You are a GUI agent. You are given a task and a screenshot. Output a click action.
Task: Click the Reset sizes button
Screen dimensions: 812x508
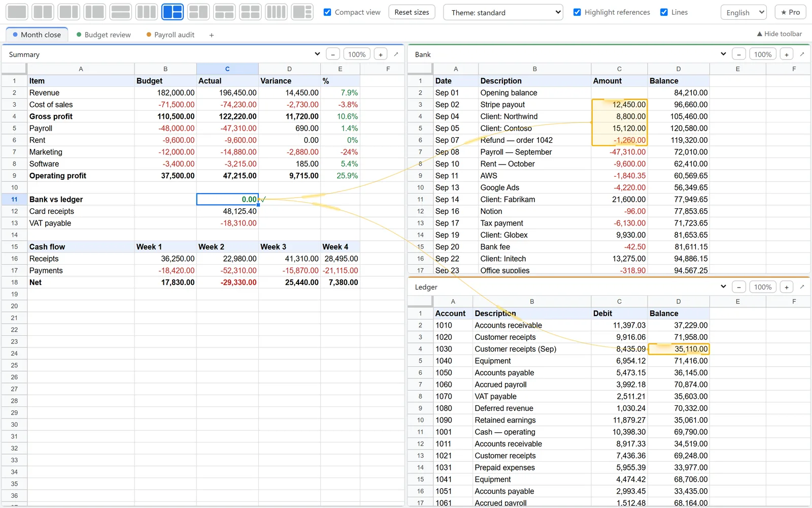click(412, 12)
